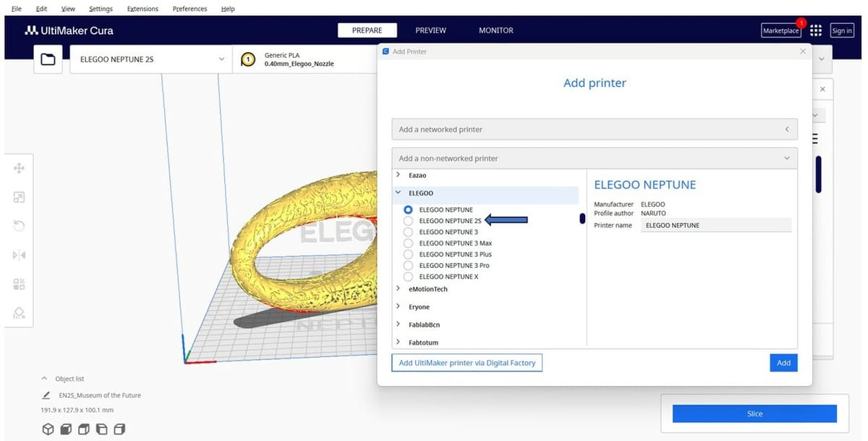Select the Move tool in left toolbar

[x=20, y=168]
